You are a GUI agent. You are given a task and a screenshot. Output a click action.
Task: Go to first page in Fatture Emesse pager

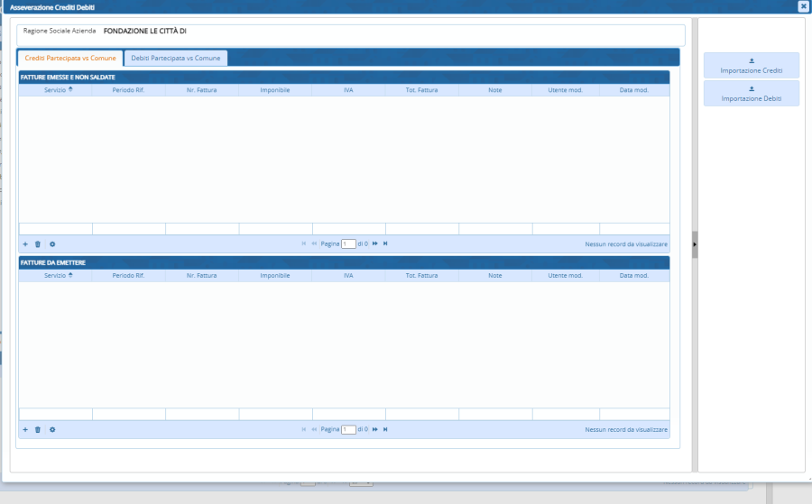tap(304, 244)
